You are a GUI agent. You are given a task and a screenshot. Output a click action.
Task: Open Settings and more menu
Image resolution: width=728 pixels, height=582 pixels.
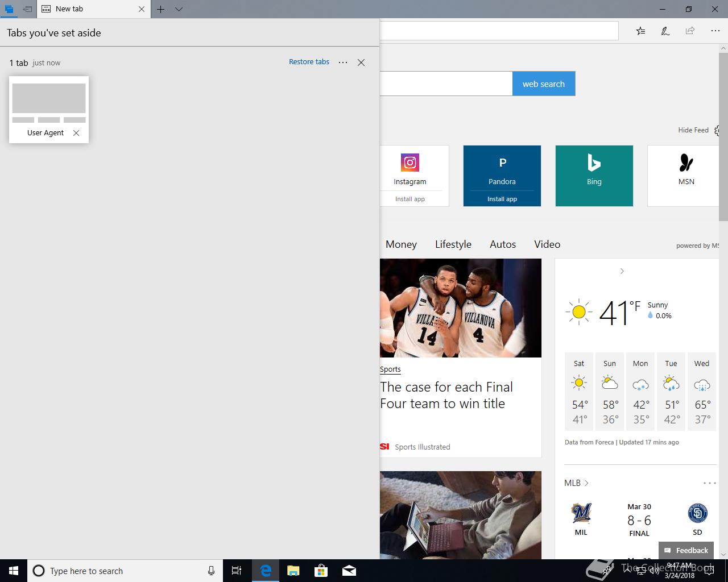tap(715, 31)
